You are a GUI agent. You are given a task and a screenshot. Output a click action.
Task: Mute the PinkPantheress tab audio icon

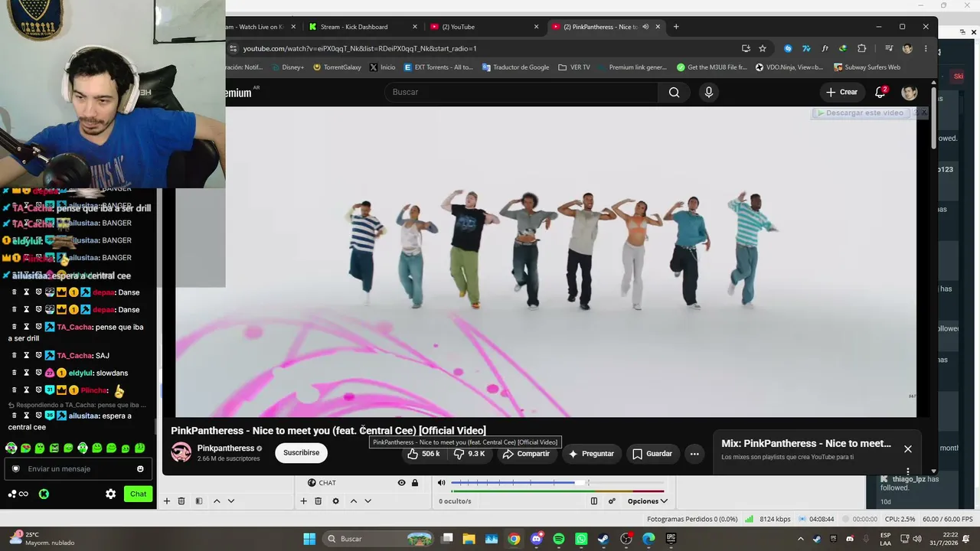tap(645, 27)
